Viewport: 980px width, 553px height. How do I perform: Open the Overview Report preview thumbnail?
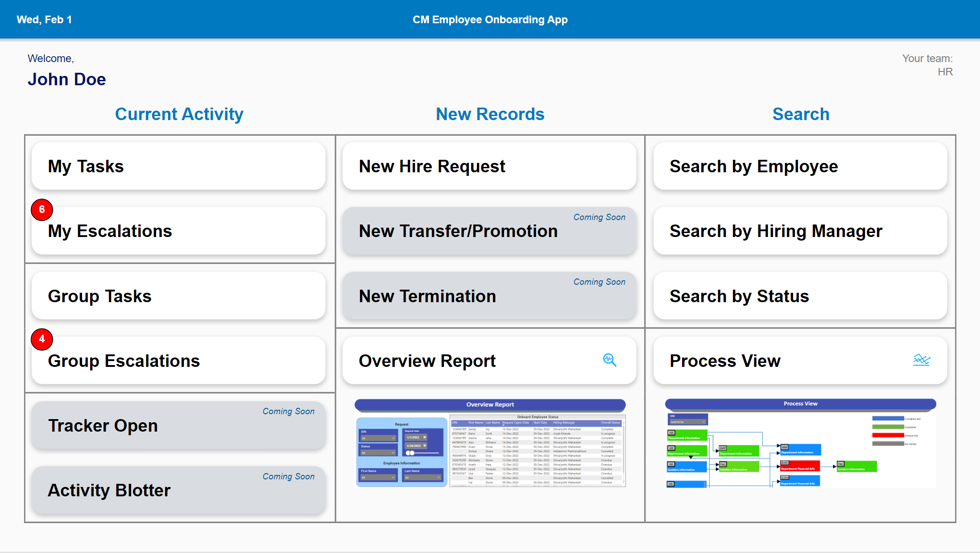click(490, 443)
